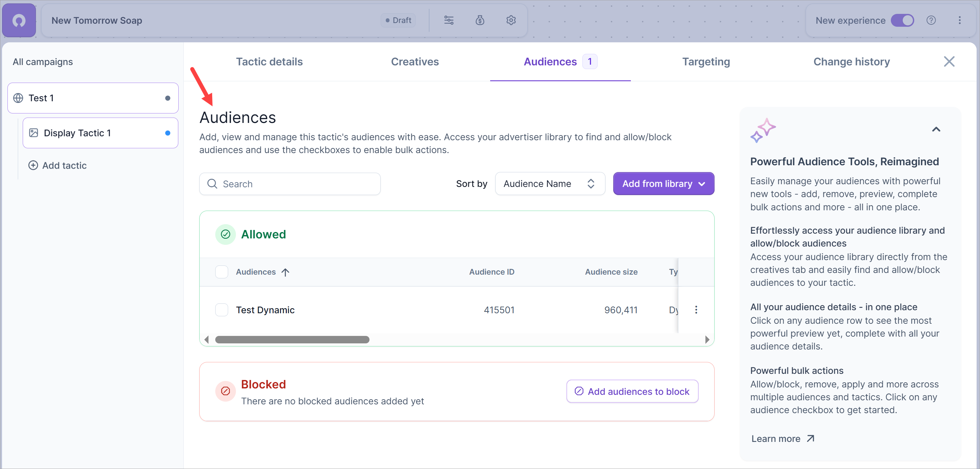Viewport: 980px width, 469px height.
Task: Click the purple app logo icon
Action: point(19,20)
